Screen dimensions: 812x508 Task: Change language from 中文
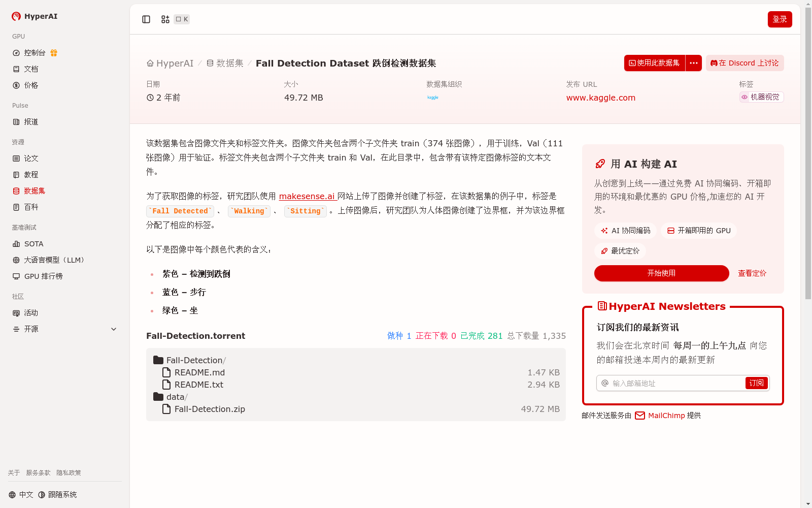(x=21, y=495)
